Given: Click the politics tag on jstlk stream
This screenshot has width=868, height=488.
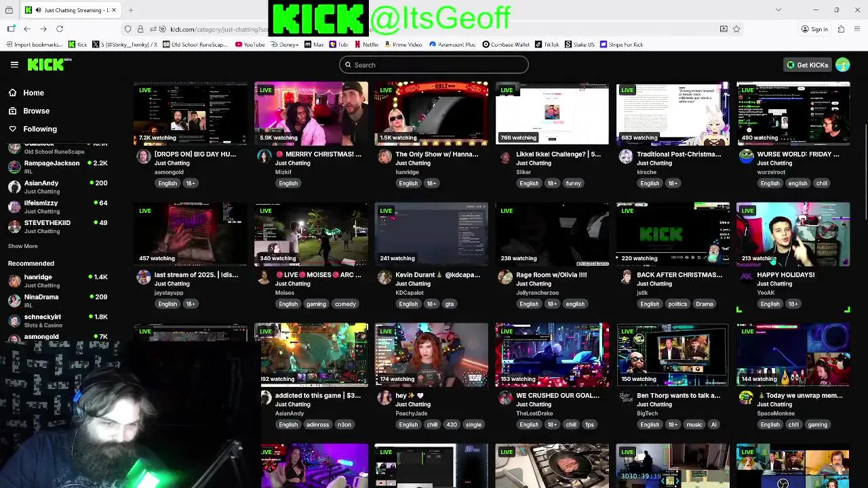Looking at the screenshot, I should (x=677, y=304).
